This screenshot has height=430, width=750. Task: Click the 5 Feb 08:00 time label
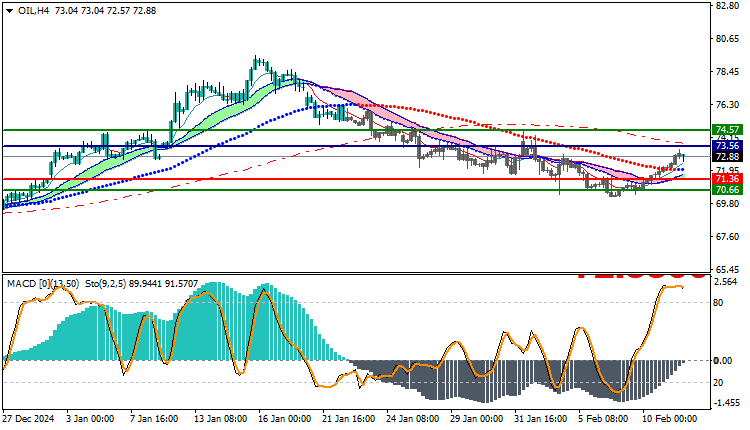click(x=603, y=419)
